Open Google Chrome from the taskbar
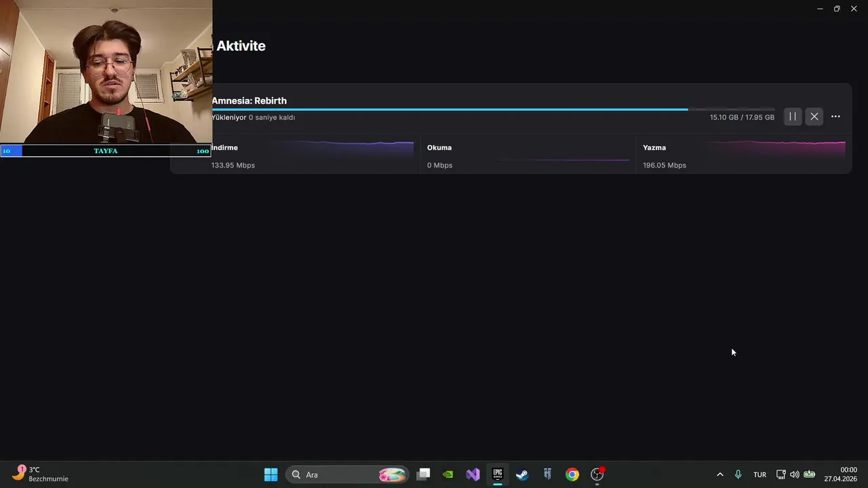 point(572,474)
